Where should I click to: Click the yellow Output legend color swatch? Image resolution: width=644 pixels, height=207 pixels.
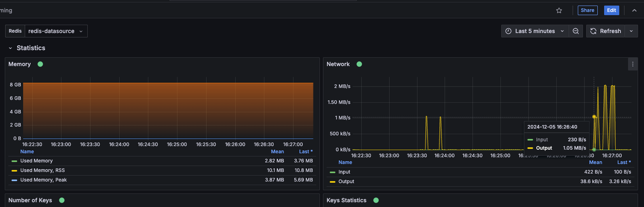[333, 181]
